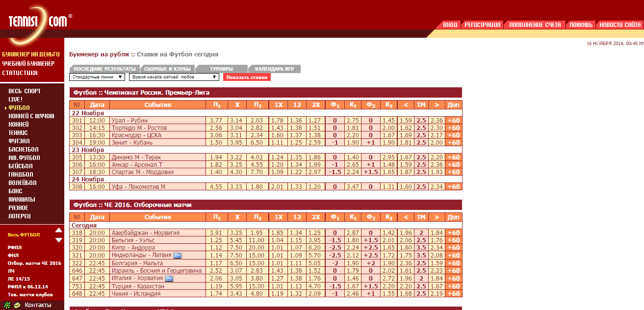
Task: Open Шахматы in the sports list
Action: pyautogui.click(x=21, y=200)
